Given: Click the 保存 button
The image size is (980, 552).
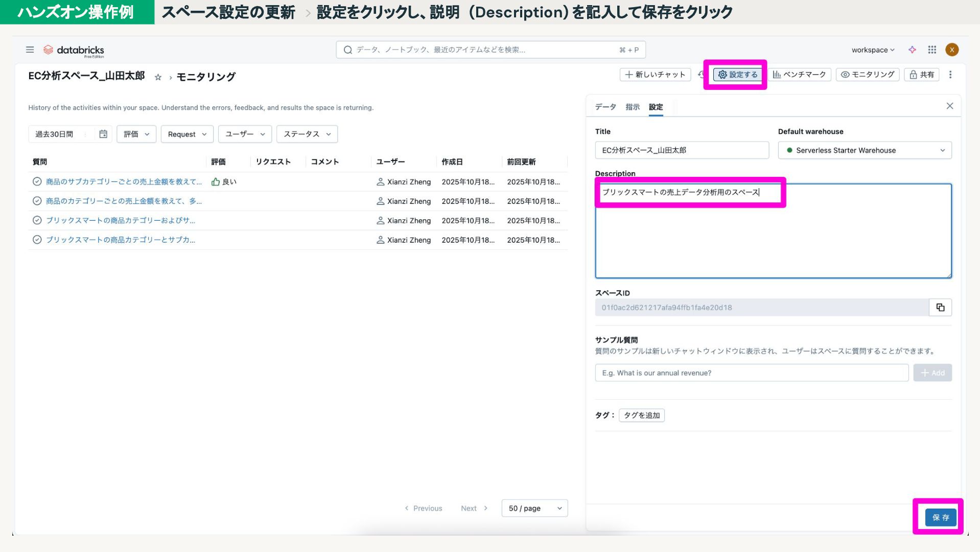Looking at the screenshot, I should (940, 517).
